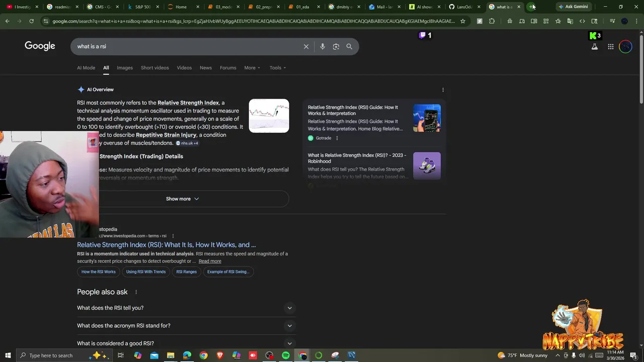Screen dimensions: 644x362
Task: Click inside the Google search box
Action: click(x=186, y=46)
